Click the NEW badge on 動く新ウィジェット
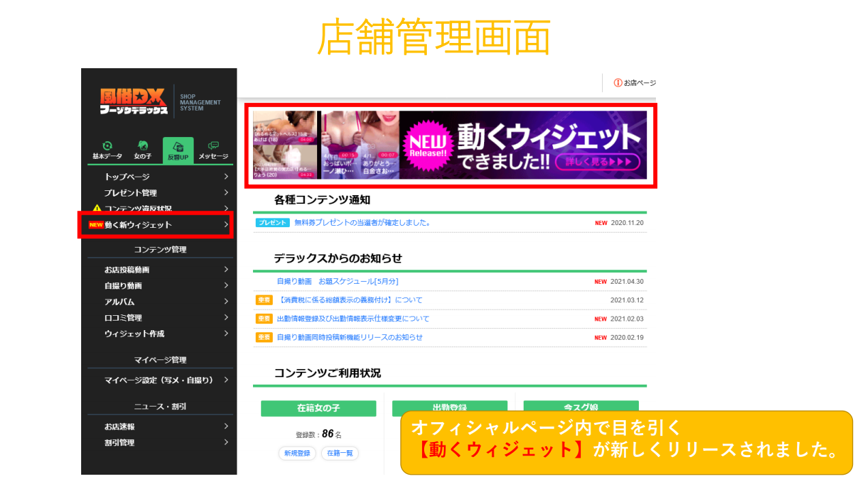 pyautogui.click(x=95, y=224)
